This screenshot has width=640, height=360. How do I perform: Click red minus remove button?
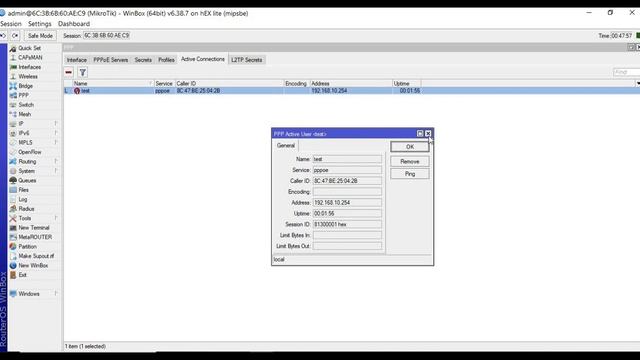(x=69, y=72)
